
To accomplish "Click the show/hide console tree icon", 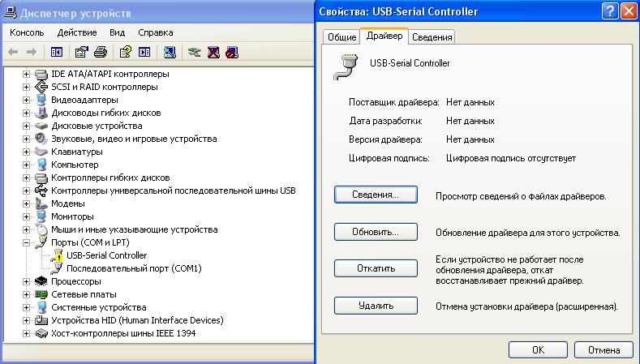I will click(57, 53).
